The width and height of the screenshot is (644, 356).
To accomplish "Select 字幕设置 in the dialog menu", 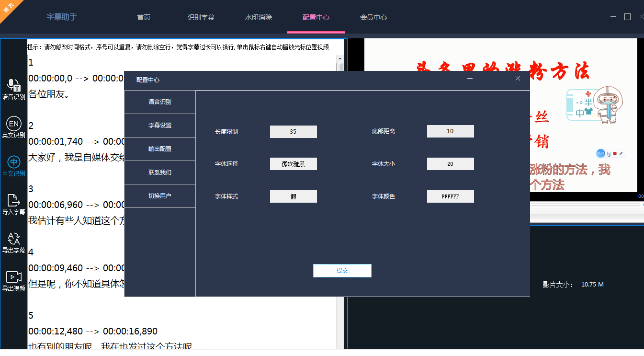I will click(x=160, y=126).
